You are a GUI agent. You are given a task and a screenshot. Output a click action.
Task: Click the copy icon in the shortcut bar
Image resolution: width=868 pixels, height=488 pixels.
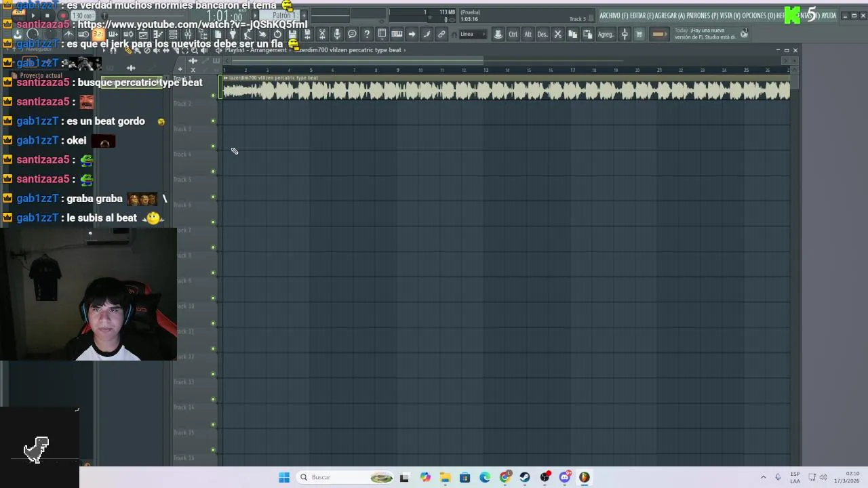pyautogui.click(x=572, y=34)
